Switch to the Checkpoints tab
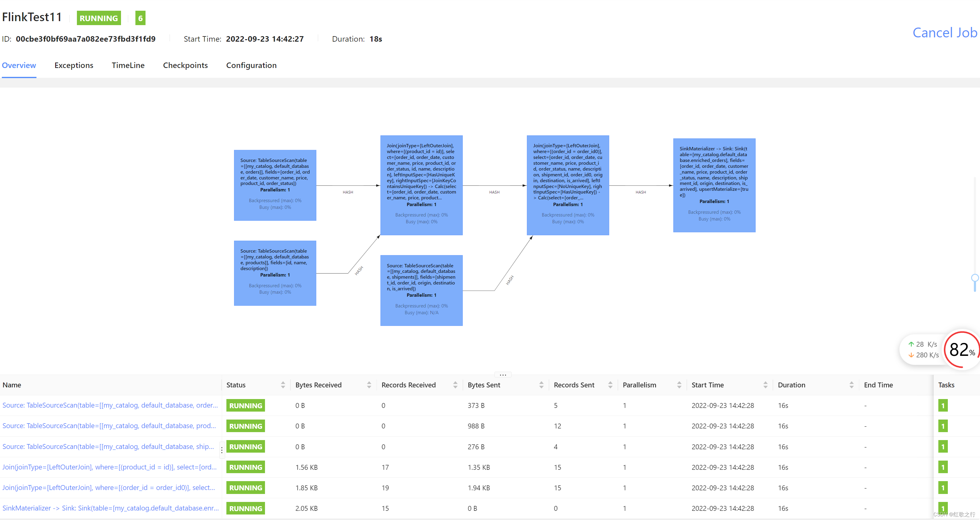 pyautogui.click(x=185, y=66)
